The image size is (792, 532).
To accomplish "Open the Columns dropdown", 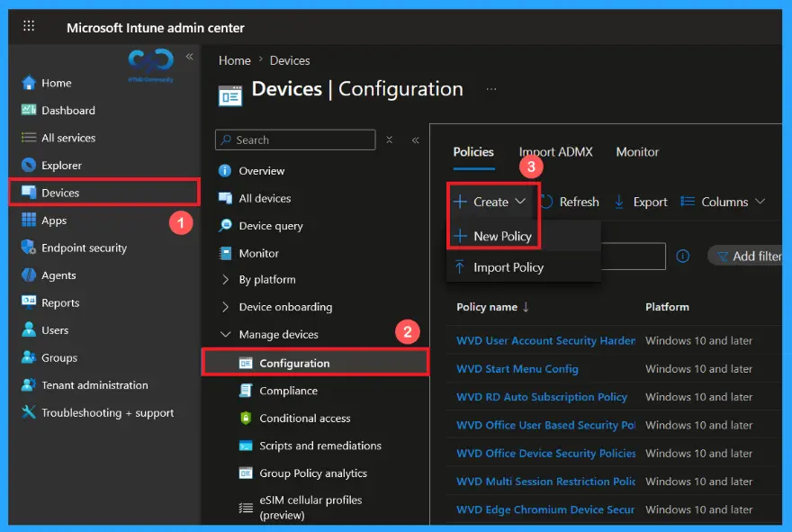I will (x=723, y=202).
